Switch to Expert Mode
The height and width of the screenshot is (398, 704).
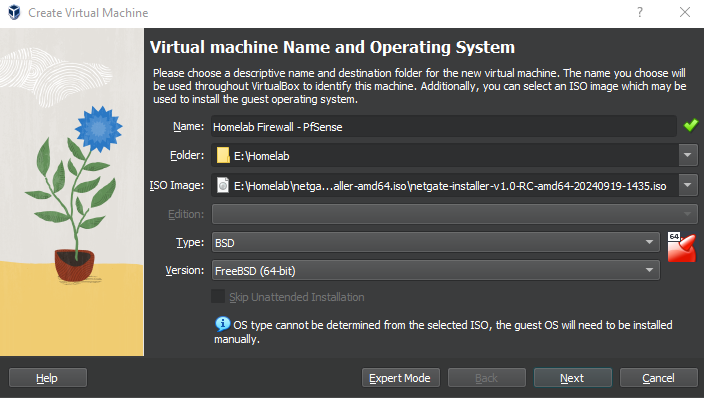400,378
